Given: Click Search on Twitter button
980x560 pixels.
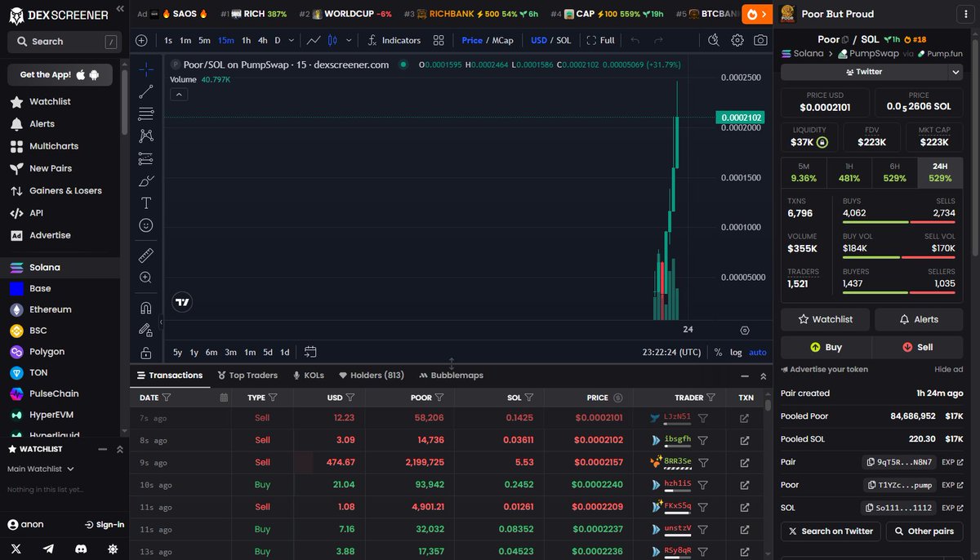Looking at the screenshot, I should [830, 531].
